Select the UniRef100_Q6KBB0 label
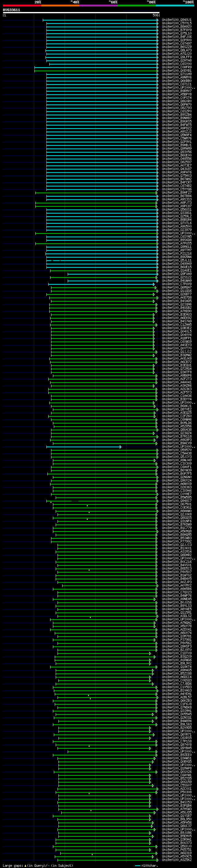The height and width of the screenshot is (868, 197). pos(176,81)
